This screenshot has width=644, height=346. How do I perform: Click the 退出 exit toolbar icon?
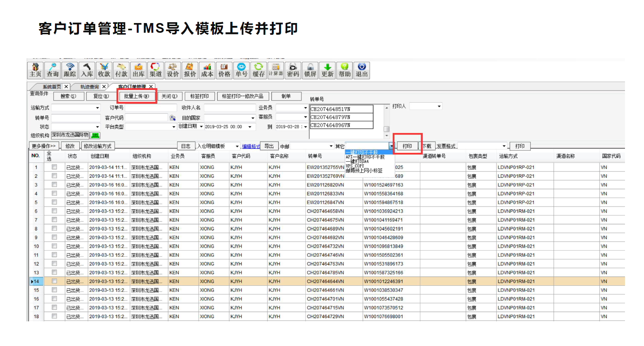362,70
